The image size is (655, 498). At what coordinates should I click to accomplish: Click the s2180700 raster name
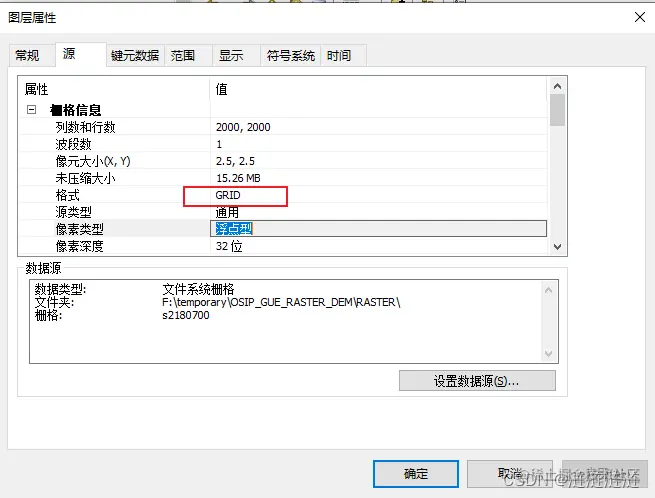pyautogui.click(x=186, y=315)
